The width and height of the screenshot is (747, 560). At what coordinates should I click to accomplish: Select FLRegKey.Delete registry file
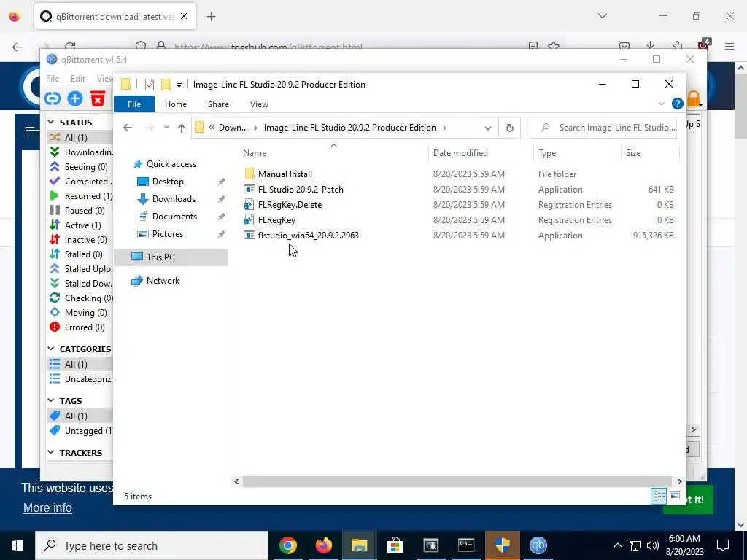290,205
